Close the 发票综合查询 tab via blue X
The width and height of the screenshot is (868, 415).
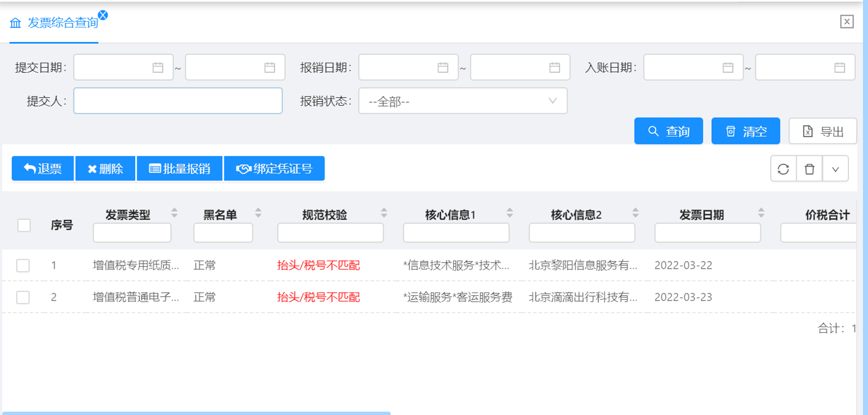103,15
